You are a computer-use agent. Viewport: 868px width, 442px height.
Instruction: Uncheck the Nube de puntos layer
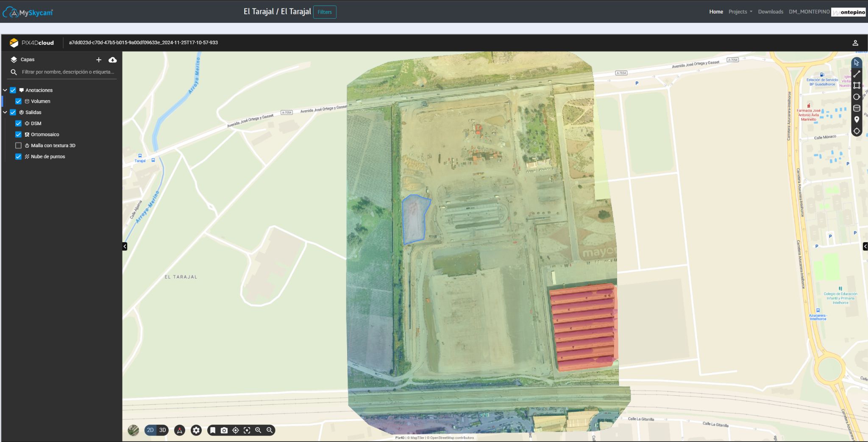pyautogui.click(x=18, y=157)
